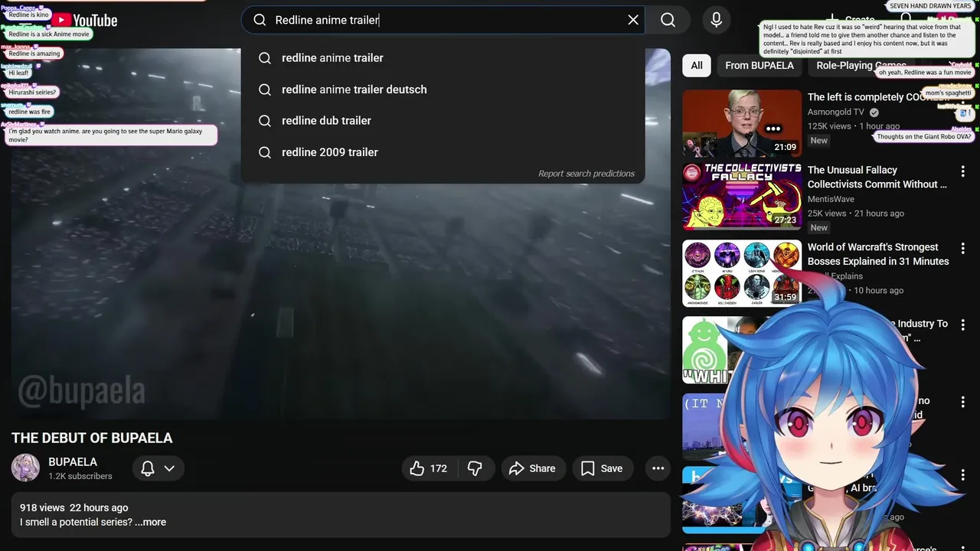Open World of Warcraft bosses thumbnail
This screenshot has width=980, height=551.
click(742, 273)
